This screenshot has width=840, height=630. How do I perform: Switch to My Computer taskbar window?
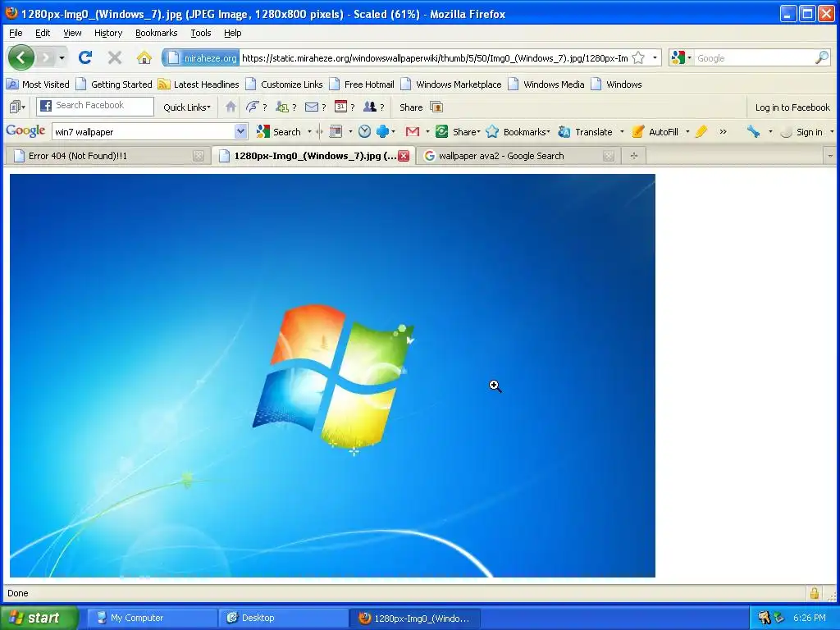[x=152, y=618]
